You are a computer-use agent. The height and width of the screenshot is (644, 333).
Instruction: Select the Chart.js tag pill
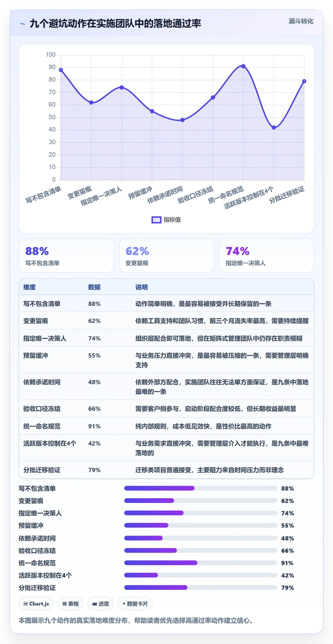click(x=36, y=603)
